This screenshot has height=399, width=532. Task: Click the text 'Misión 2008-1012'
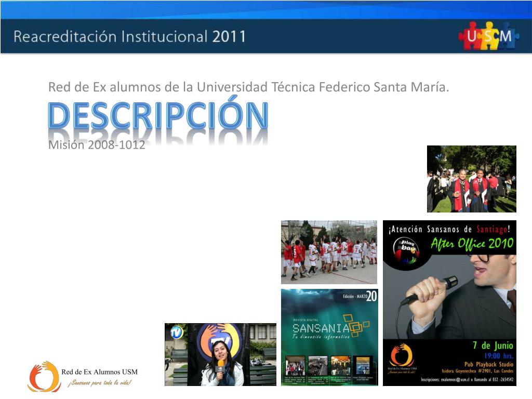[97, 145]
